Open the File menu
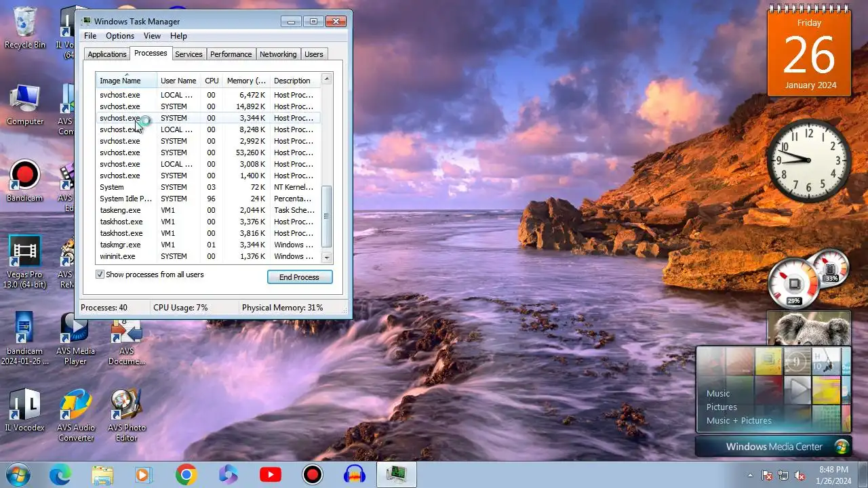Image resolution: width=868 pixels, height=488 pixels. 90,36
